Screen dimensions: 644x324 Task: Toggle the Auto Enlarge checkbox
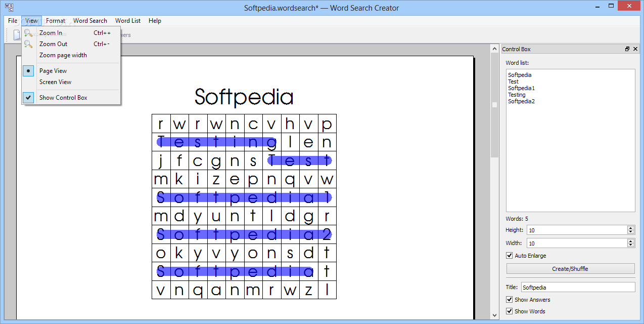pyautogui.click(x=510, y=256)
